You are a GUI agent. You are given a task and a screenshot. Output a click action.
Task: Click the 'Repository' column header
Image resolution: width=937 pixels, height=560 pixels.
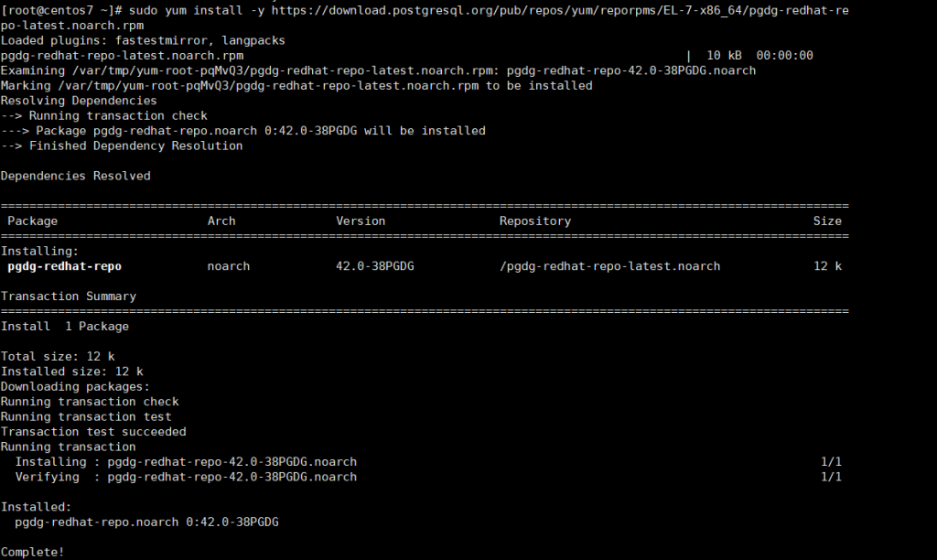pos(534,221)
